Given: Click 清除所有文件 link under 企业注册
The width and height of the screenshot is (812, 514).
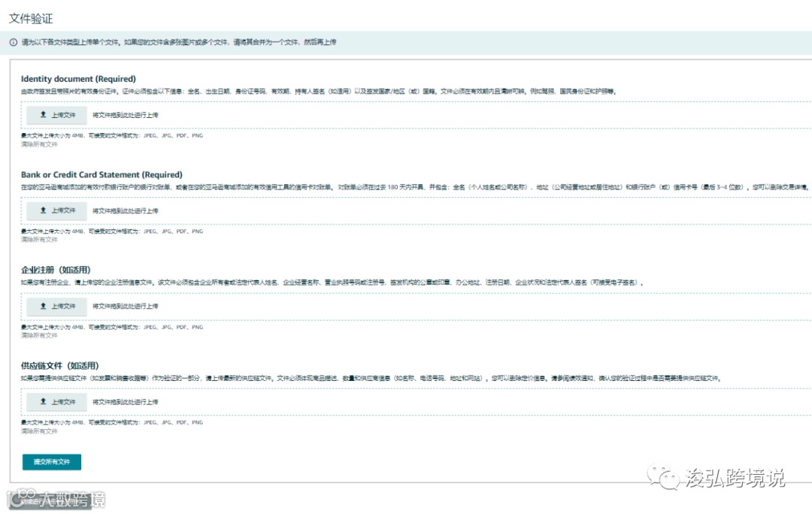Looking at the screenshot, I should click(39, 335).
